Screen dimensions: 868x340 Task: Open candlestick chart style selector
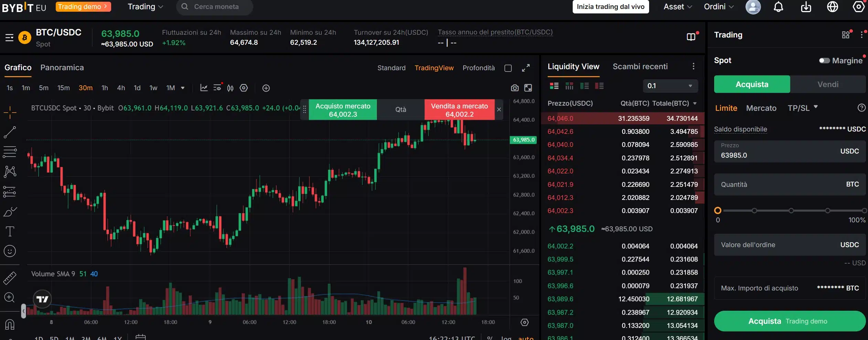[230, 88]
